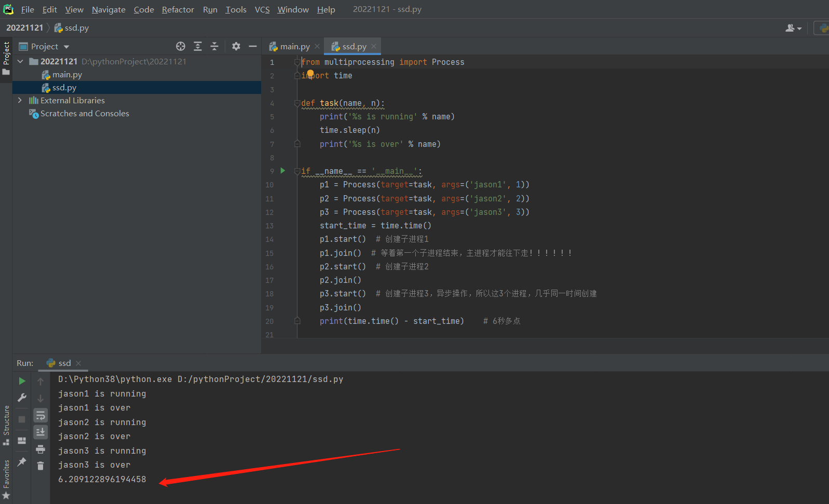Collapse all nodes in Project panel

214,46
